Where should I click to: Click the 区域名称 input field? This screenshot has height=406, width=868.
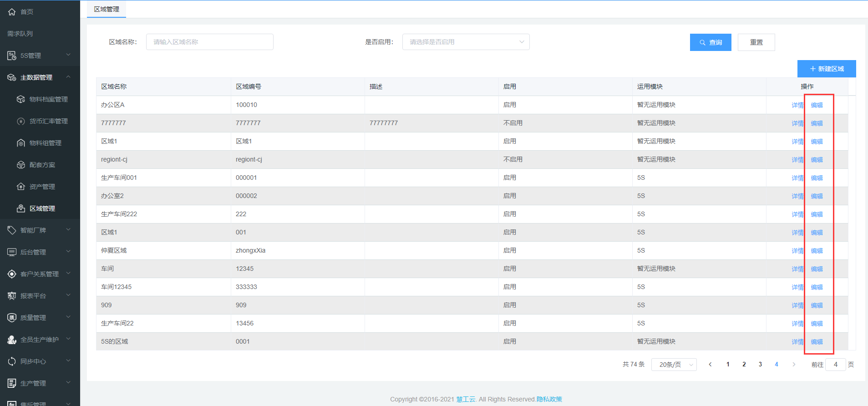[209, 42]
